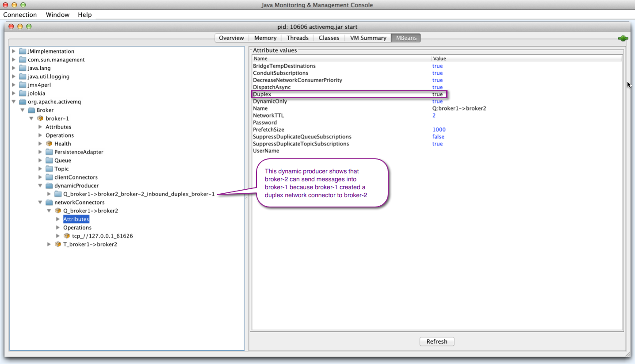Select Operations under Q_broker1->broker2

pyautogui.click(x=77, y=228)
